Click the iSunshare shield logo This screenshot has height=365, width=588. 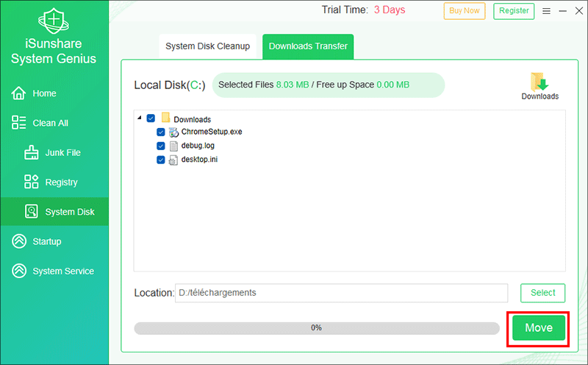click(54, 23)
